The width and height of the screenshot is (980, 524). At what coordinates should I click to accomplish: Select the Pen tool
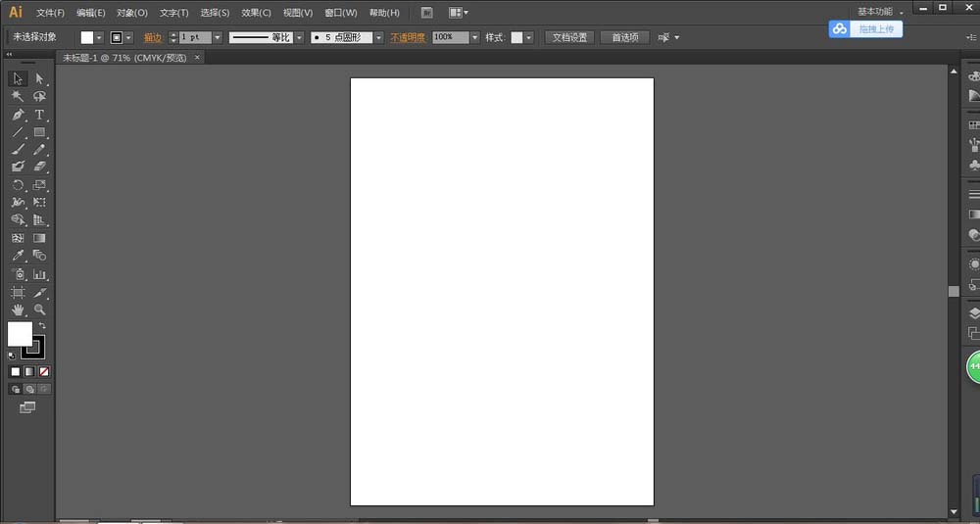coord(18,115)
